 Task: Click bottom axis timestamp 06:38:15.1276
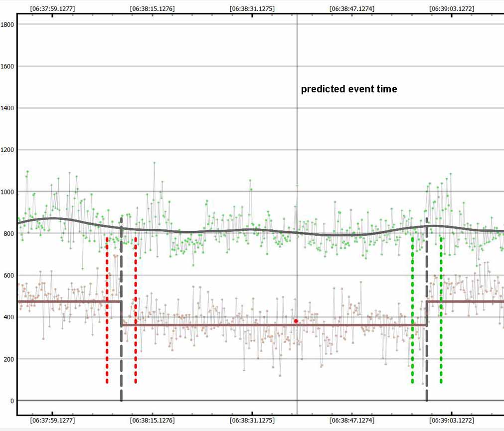coord(152,421)
